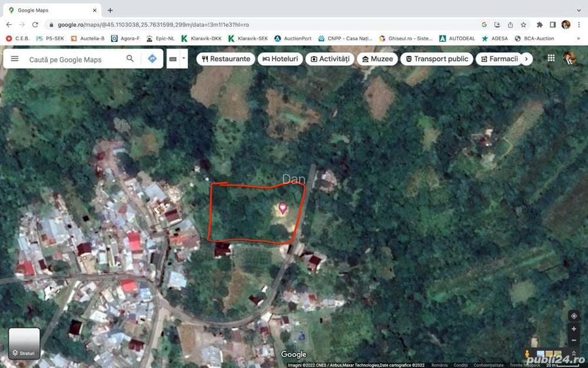Select the Hoteluri category chip

tap(280, 59)
